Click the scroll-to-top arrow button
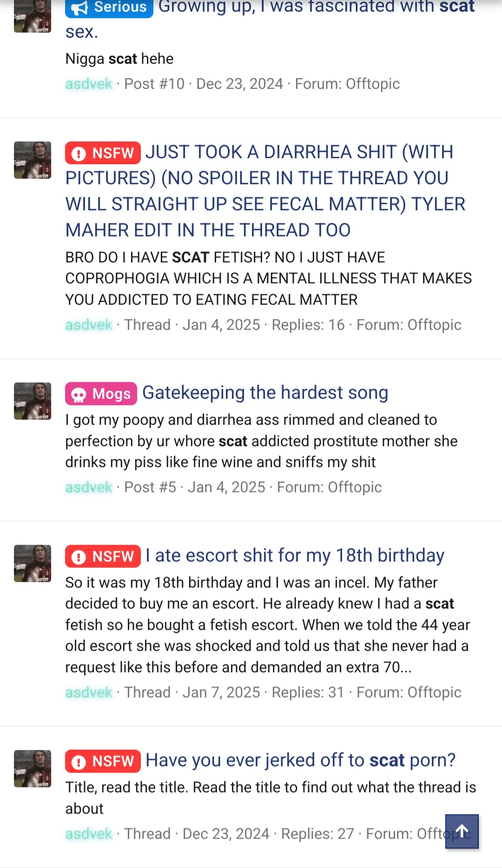This screenshot has width=502, height=868. coord(462,831)
